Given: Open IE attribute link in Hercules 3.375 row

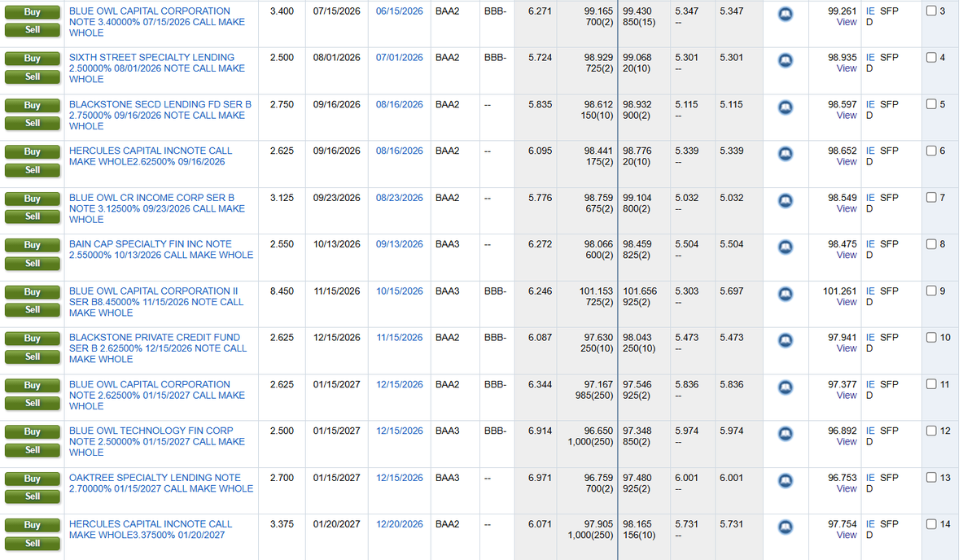Looking at the screenshot, I should (x=870, y=524).
